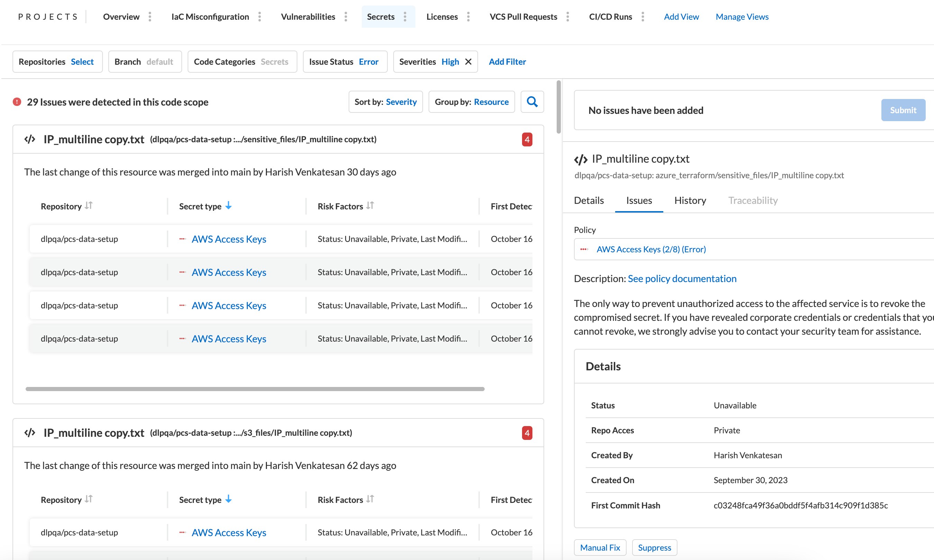Screen dimensions: 934x560
Task: Click the AWS Access Keys link in policy section
Action: click(651, 249)
